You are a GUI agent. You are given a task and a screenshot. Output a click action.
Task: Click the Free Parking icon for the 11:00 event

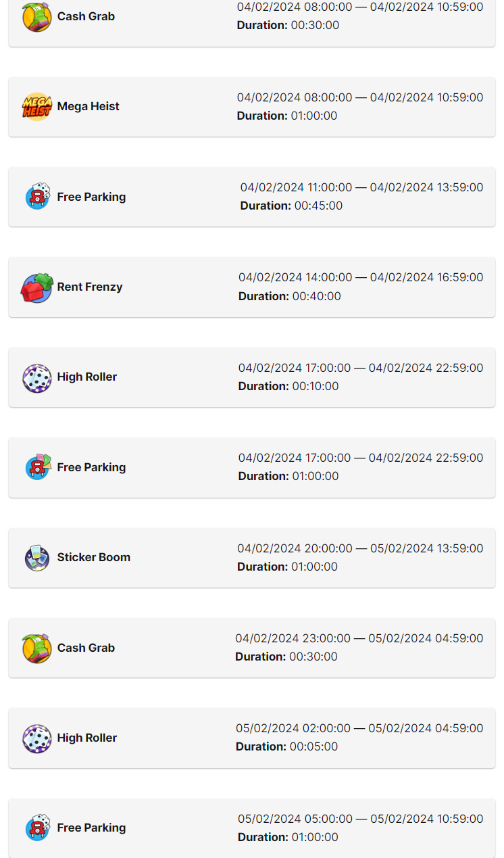point(38,197)
